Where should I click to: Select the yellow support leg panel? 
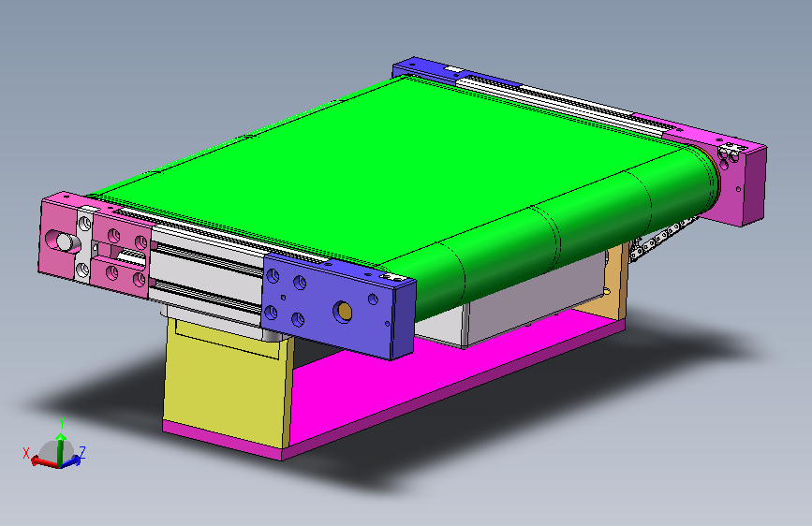(x=226, y=383)
